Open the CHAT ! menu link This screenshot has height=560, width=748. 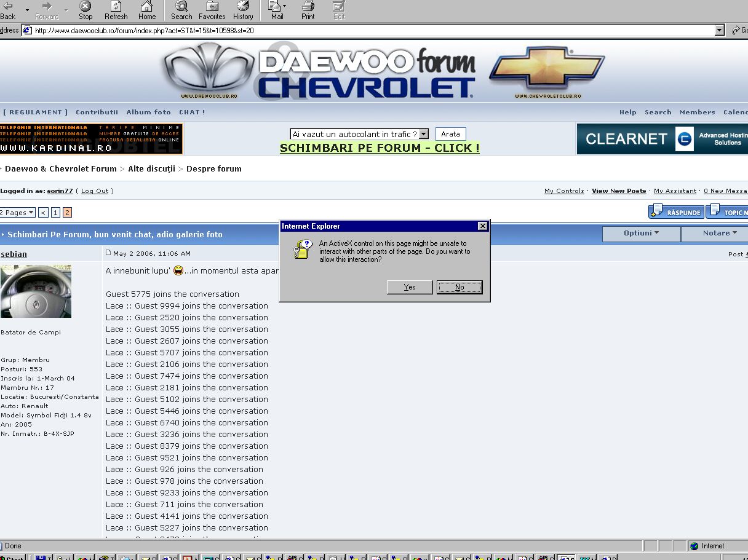(192, 112)
